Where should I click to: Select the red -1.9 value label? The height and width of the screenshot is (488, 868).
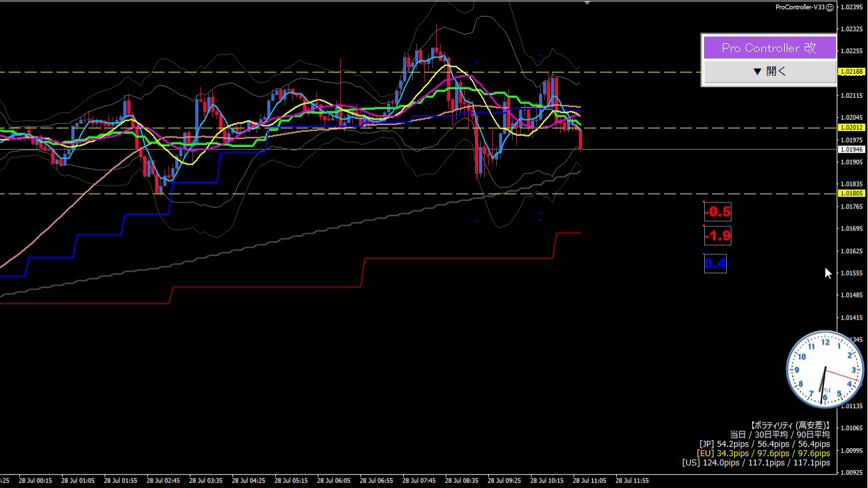pyautogui.click(x=717, y=236)
